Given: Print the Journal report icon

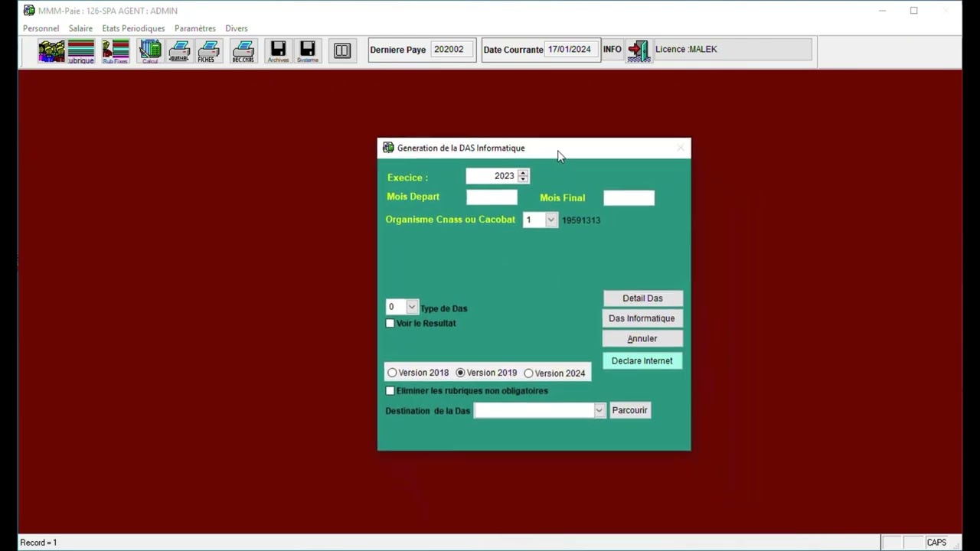Looking at the screenshot, I should (x=179, y=51).
